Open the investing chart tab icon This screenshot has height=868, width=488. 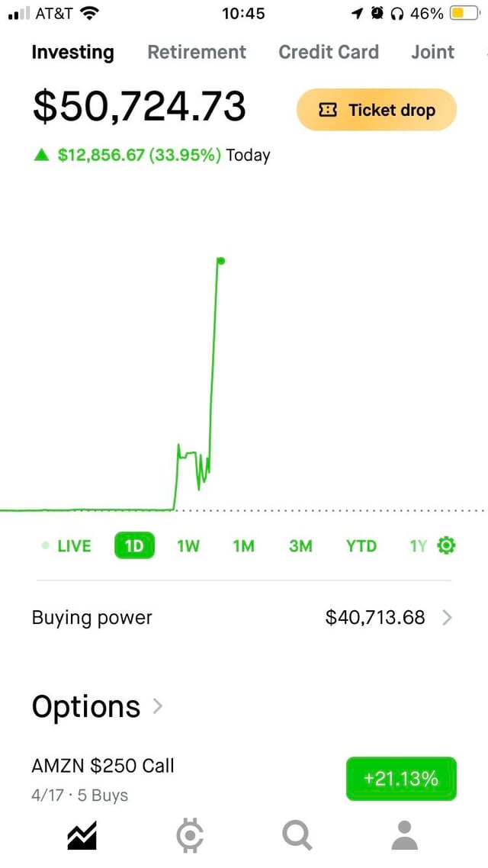coord(82,835)
